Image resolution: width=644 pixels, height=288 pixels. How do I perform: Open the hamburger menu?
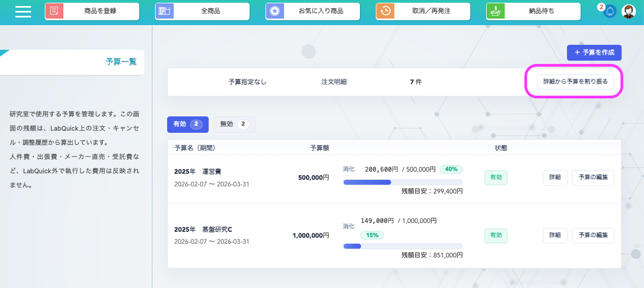point(23,11)
